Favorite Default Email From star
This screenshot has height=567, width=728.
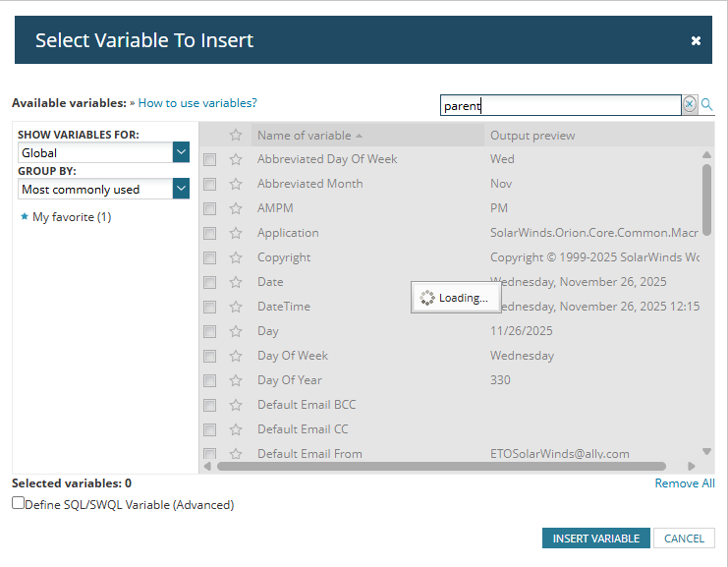click(236, 454)
